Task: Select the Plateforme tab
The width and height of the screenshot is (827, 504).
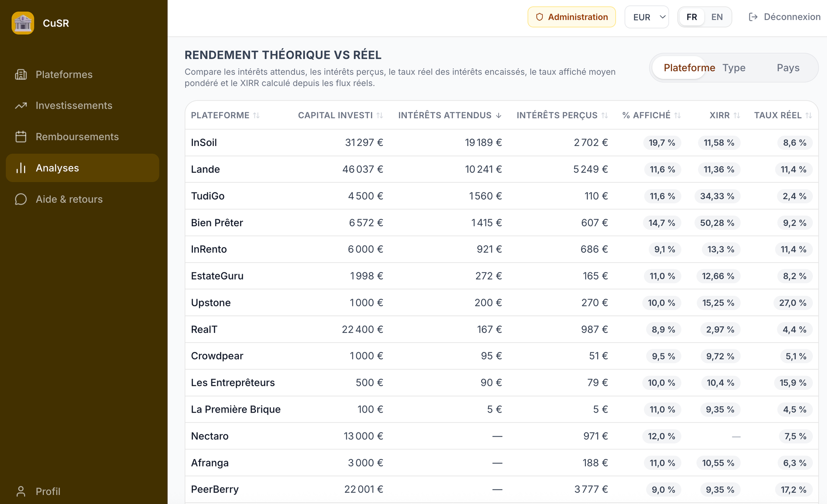Action: 689,68
